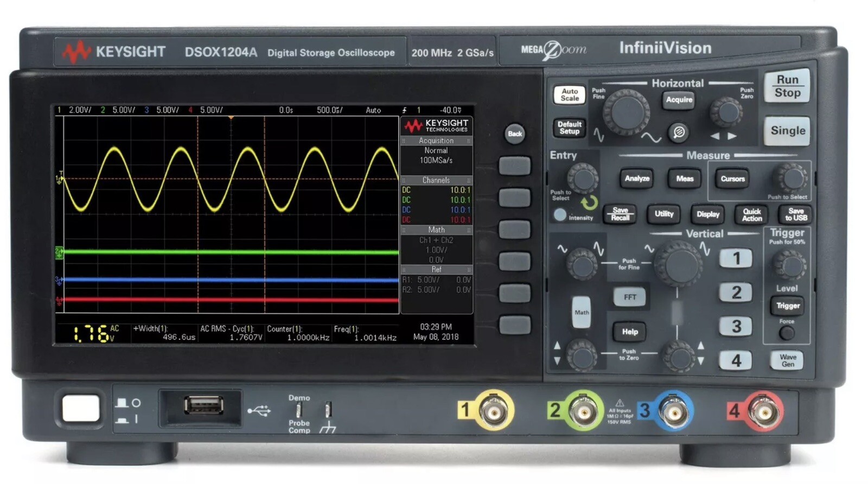
Task: Select the Default Setup key
Action: pyautogui.click(x=570, y=128)
